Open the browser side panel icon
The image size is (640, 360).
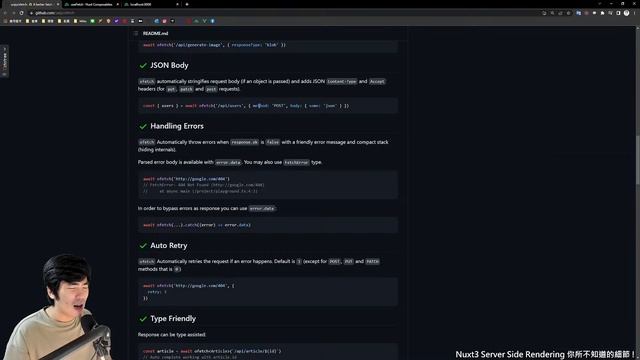tap(618, 13)
